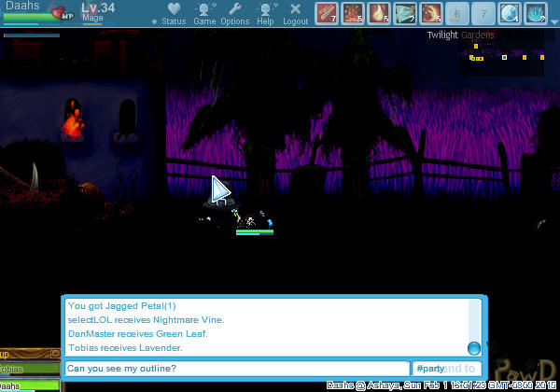Screen dimensions: 560x392
Task: Click the round blue chat scroll button
Action: click(x=474, y=348)
